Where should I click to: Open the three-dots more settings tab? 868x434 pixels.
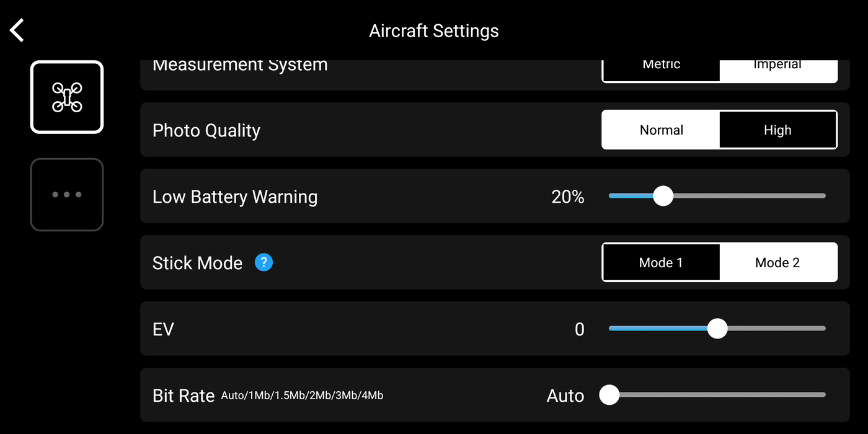[67, 195]
